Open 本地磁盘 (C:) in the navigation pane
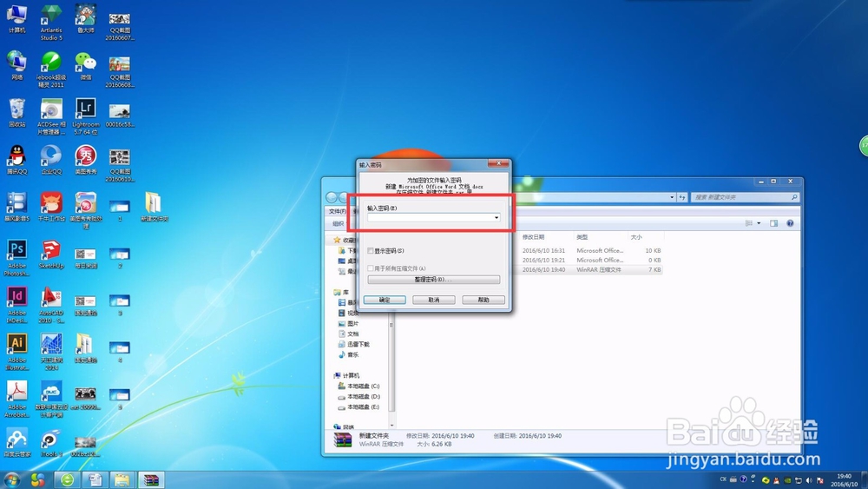The image size is (868, 489). (x=359, y=386)
